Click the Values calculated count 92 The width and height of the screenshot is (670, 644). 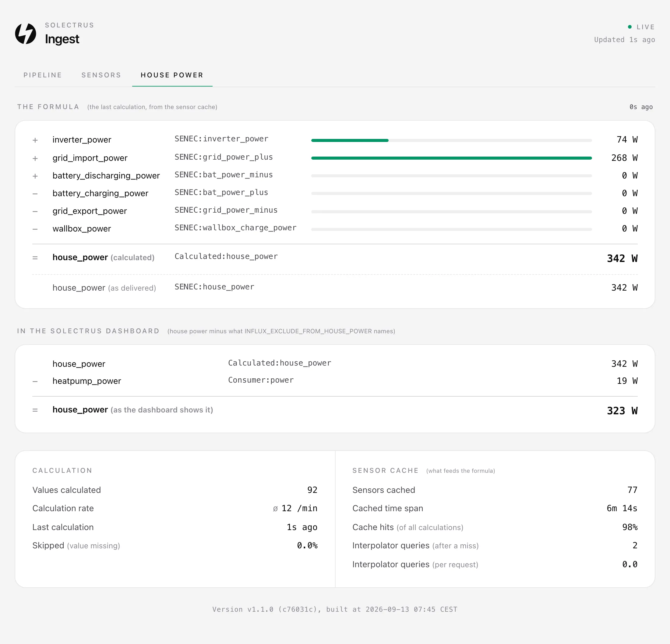[312, 490]
